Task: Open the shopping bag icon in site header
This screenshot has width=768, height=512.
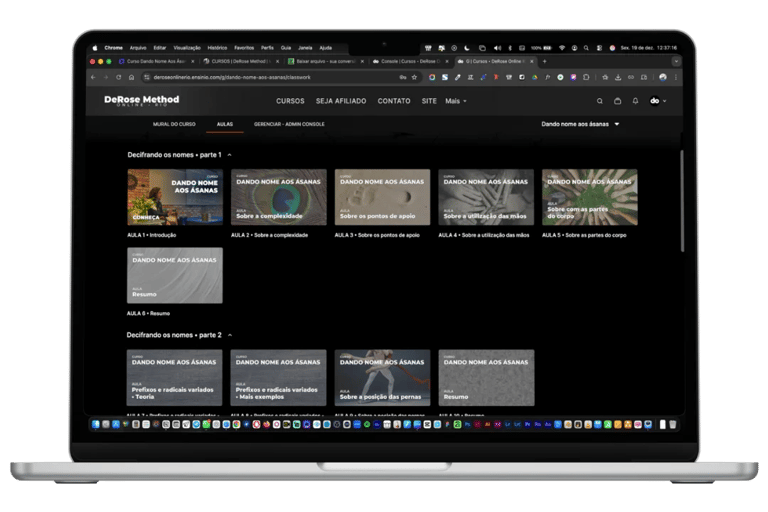Action: (617, 101)
